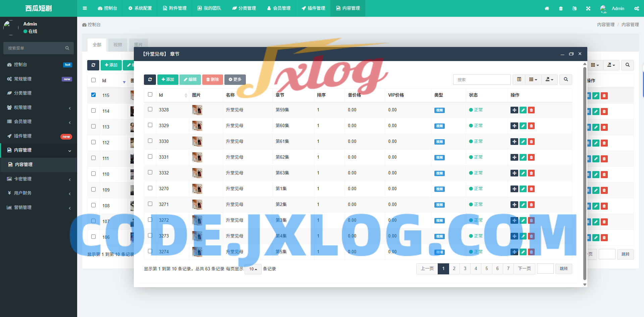Uncheck the checkbox for content row 115
Image resolution: width=644 pixels, height=317 pixels.
(93, 95)
